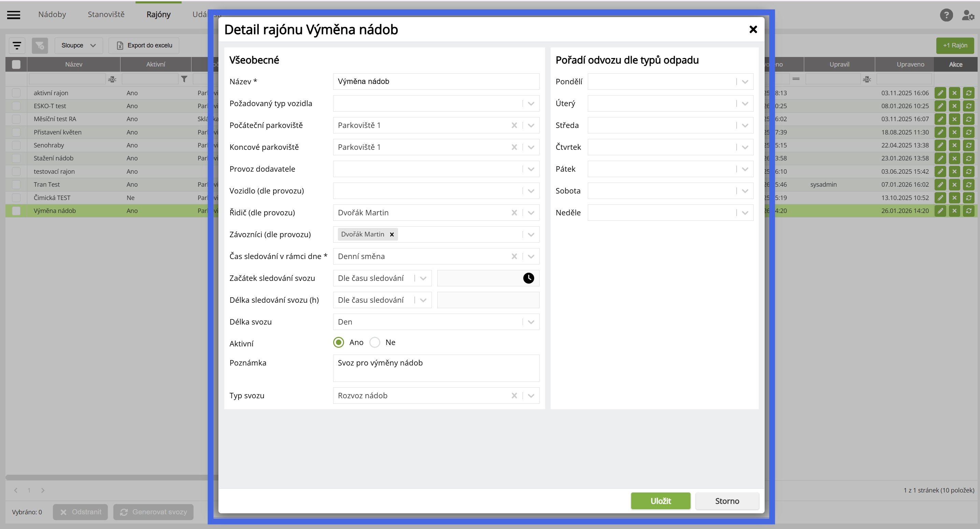The width and height of the screenshot is (980, 529).
Task: Select the Ano radio for Aktivní
Action: click(338, 342)
